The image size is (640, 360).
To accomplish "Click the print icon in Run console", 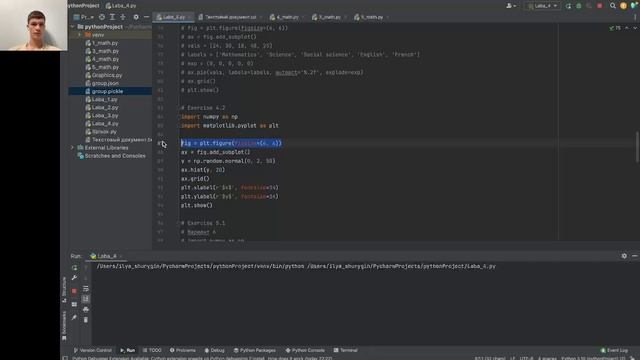I will [86, 309].
